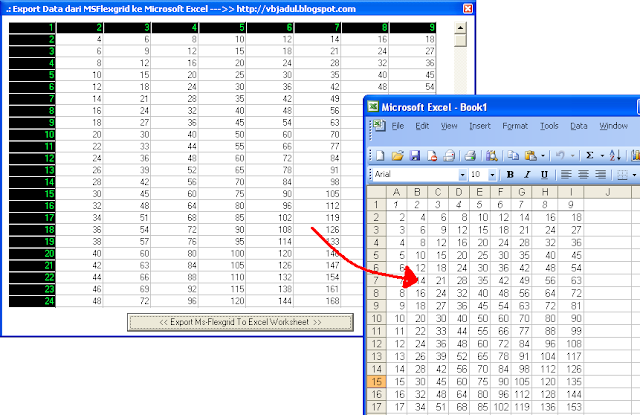
Task: Select row 10 header in Excel
Action: 376,319
